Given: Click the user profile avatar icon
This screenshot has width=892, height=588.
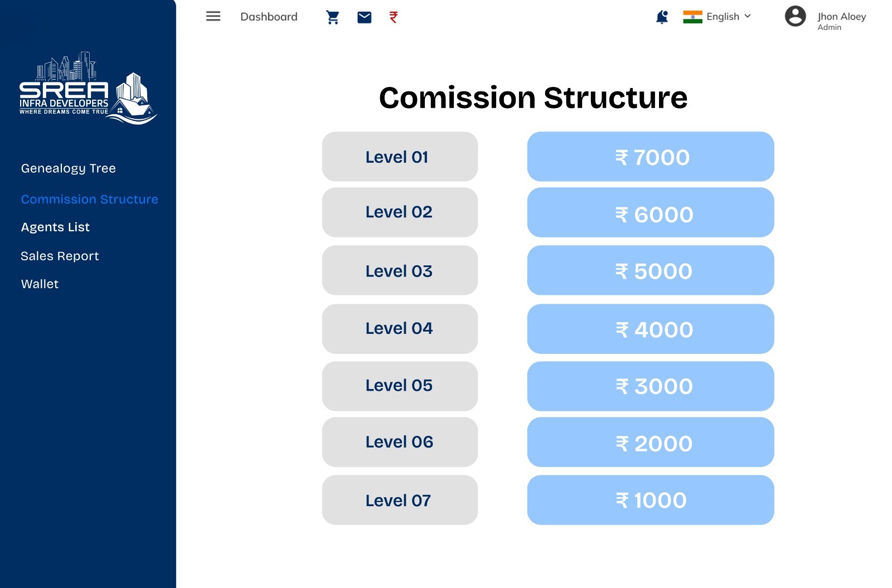Looking at the screenshot, I should [795, 16].
